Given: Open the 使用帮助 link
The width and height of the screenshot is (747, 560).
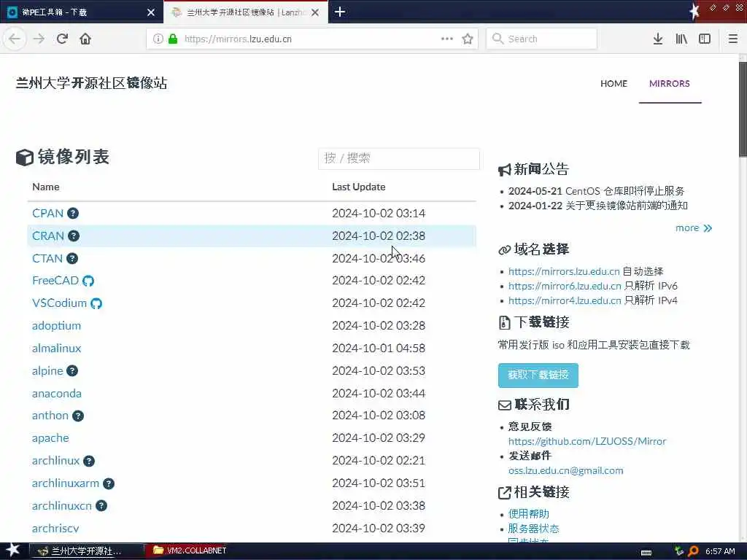Looking at the screenshot, I should tap(528, 514).
